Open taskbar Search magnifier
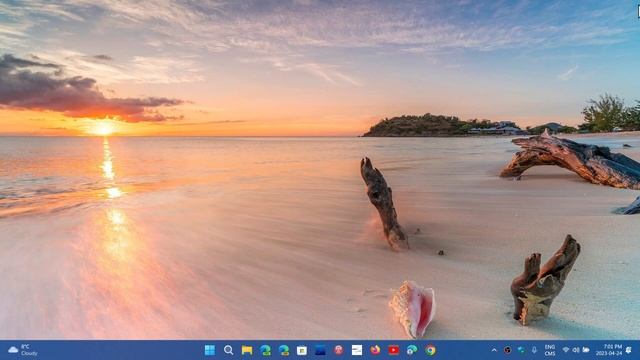640x360 pixels. [x=229, y=350]
